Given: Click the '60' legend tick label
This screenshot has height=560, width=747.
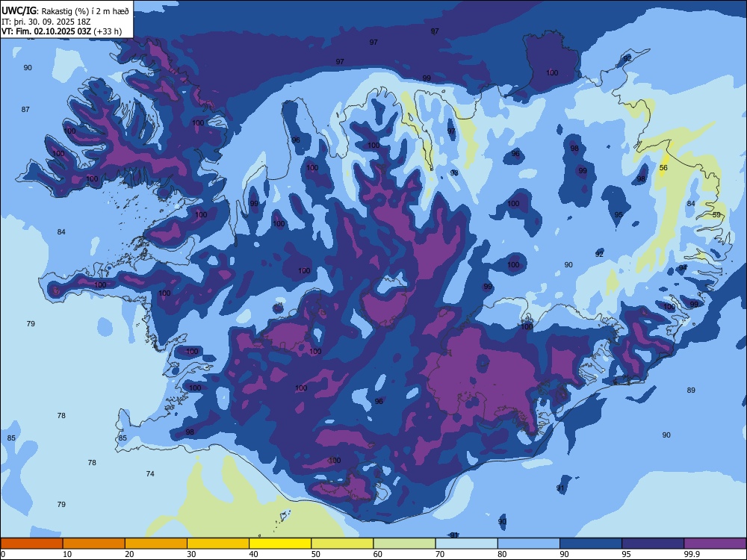Looking at the screenshot, I should pyautogui.click(x=378, y=554).
